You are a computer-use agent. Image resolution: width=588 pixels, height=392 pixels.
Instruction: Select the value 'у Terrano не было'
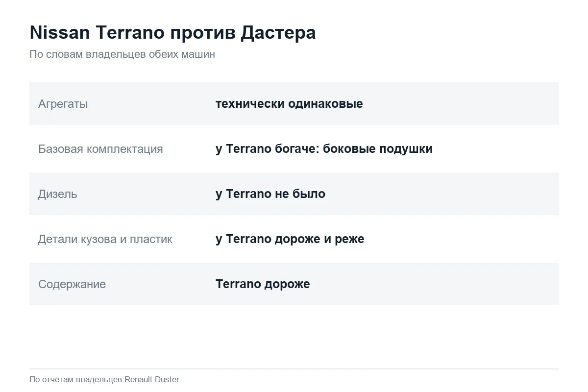pyautogui.click(x=270, y=194)
